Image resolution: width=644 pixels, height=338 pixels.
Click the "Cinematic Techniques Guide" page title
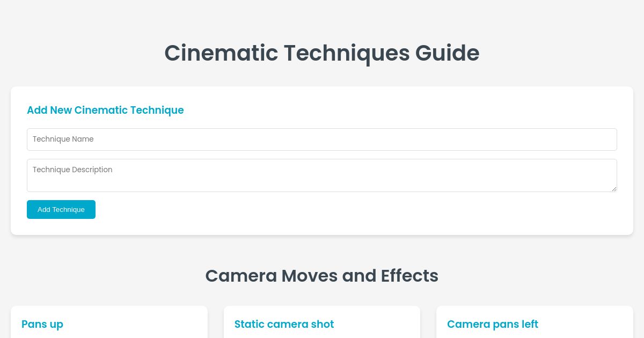322,53
